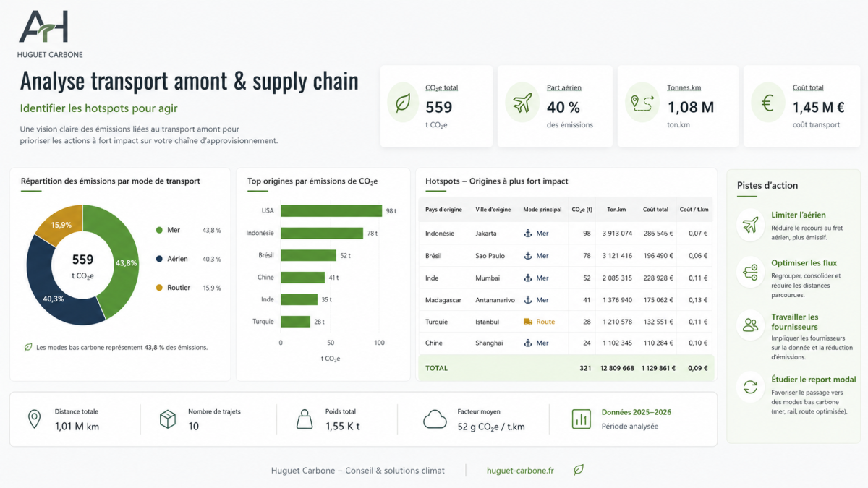The height and width of the screenshot is (488, 868).
Task: Click the airplane icon beside Limiter l'aérien
Action: point(751,225)
